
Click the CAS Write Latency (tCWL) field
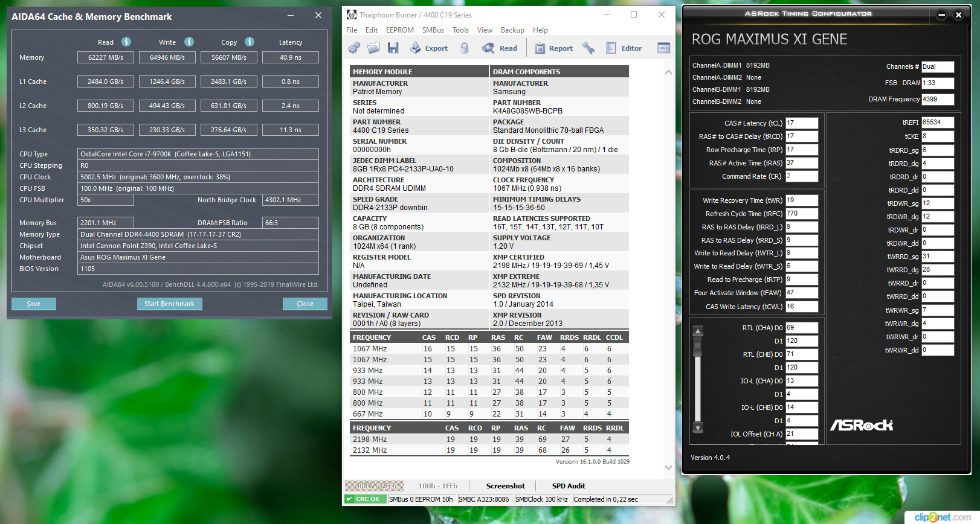(x=802, y=307)
